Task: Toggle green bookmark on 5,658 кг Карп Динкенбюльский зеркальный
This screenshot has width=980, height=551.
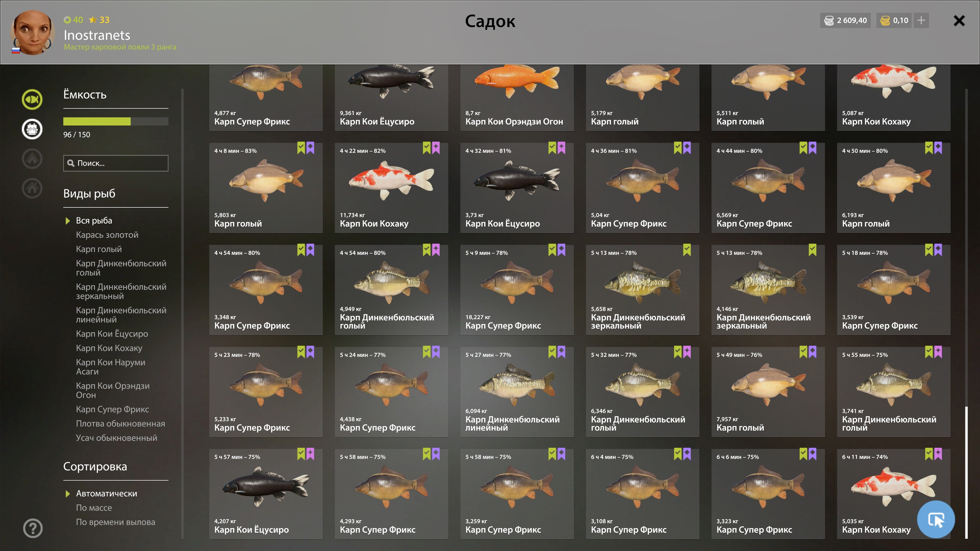Action: click(687, 250)
